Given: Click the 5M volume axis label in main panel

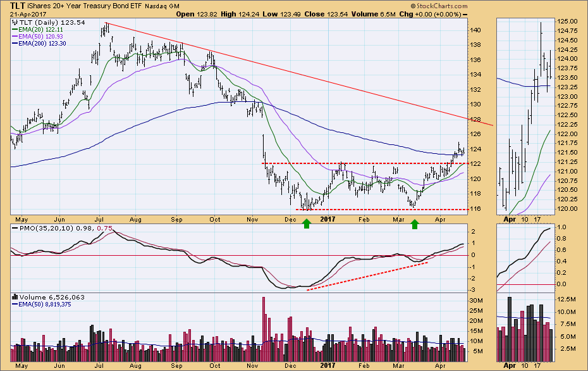Looking at the screenshot, I should (477, 351).
